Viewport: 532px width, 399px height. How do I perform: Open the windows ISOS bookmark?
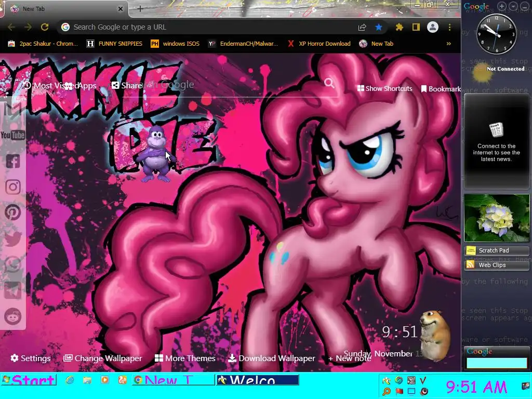175,44
